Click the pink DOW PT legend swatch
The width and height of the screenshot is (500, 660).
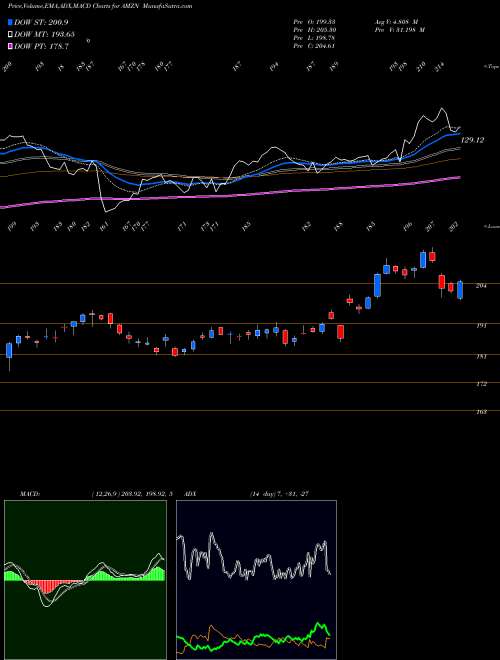[x=11, y=46]
